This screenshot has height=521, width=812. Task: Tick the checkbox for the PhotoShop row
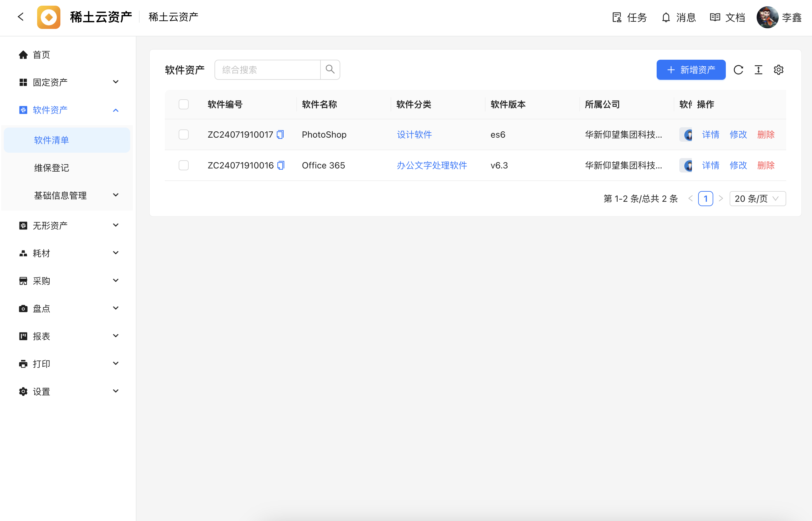[x=183, y=134]
